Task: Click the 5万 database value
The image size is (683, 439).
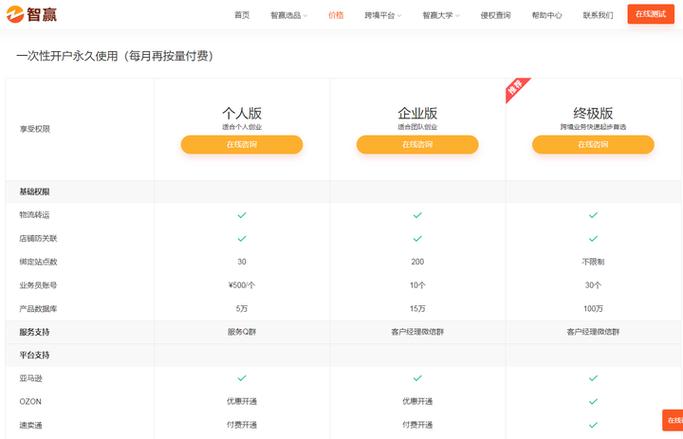Action: tap(242, 308)
